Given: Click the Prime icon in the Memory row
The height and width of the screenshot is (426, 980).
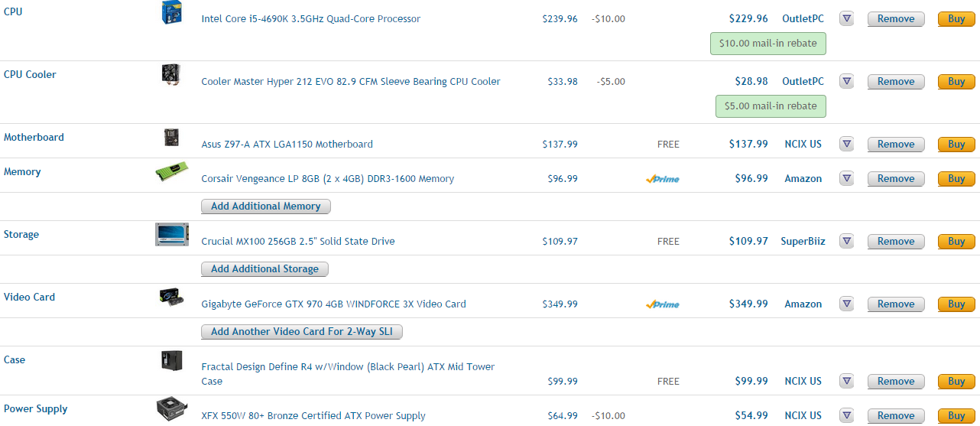Looking at the screenshot, I should (x=662, y=179).
